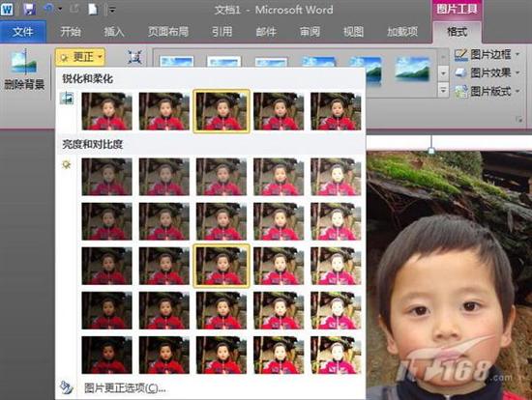The height and width of the screenshot is (400, 532).
Task: Open the picture styles dialog launcher
Action: pyautogui.click(x=518, y=119)
